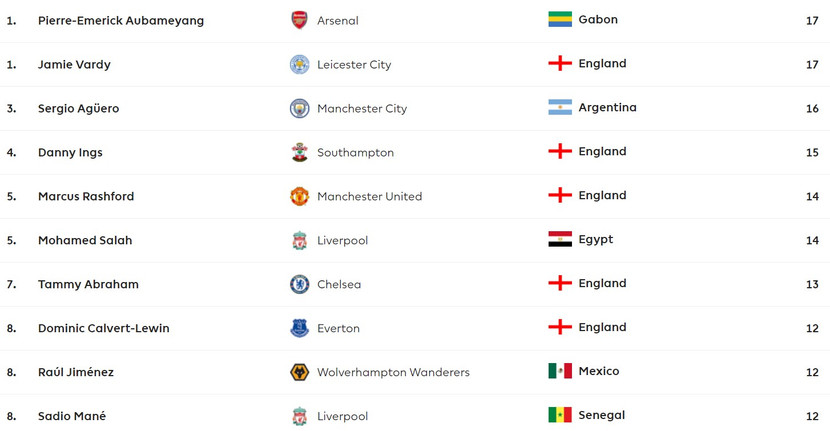The width and height of the screenshot is (830, 431).
Task: Open Raúl Jiménez's player profile
Action: point(76,372)
